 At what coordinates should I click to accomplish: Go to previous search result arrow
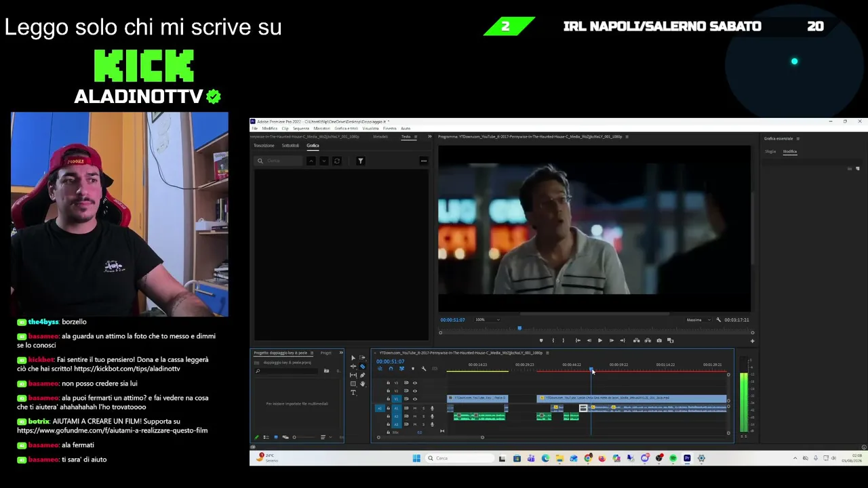311,161
